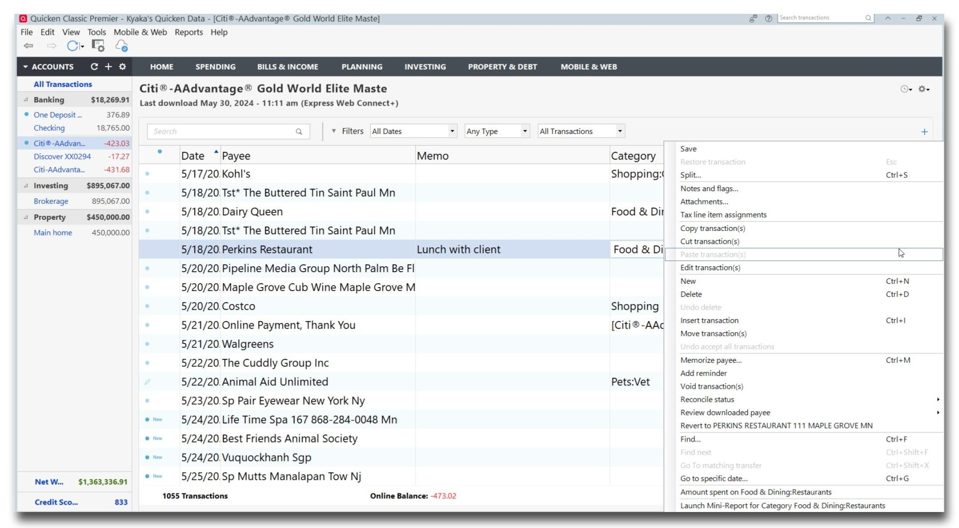The height and width of the screenshot is (528, 959).
Task: Click the cloud sync icon in toolbar
Action: [121, 46]
